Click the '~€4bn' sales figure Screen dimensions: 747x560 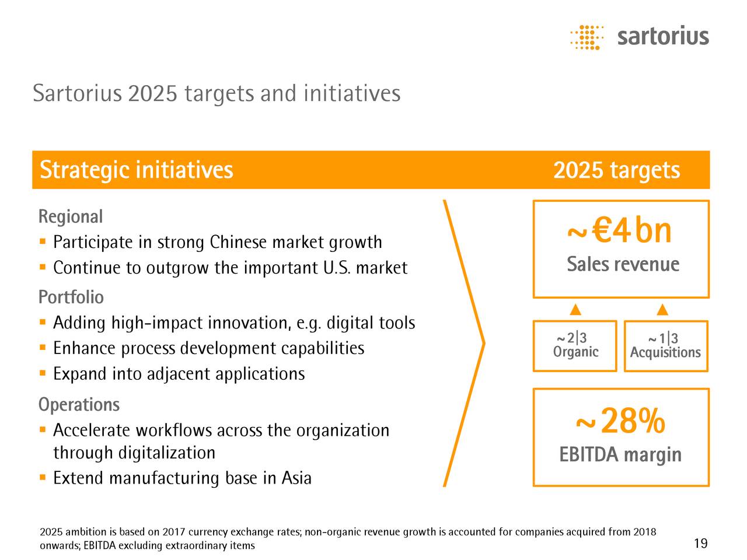click(620, 231)
